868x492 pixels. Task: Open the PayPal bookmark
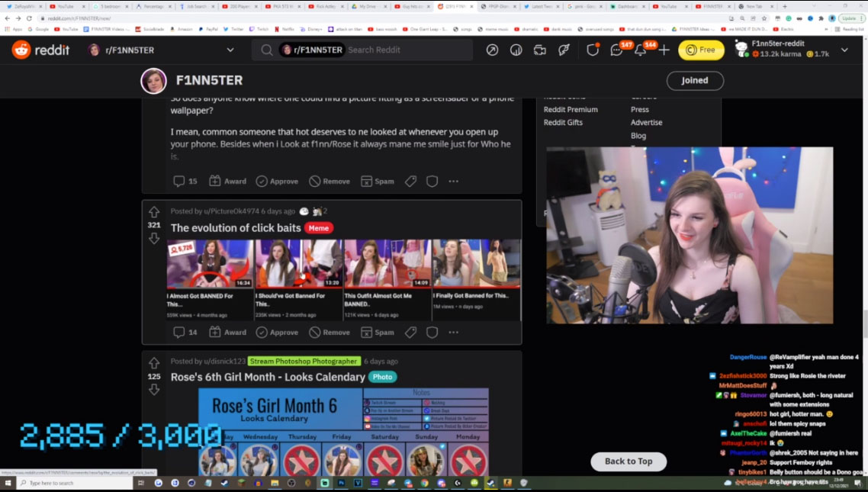pos(208,29)
